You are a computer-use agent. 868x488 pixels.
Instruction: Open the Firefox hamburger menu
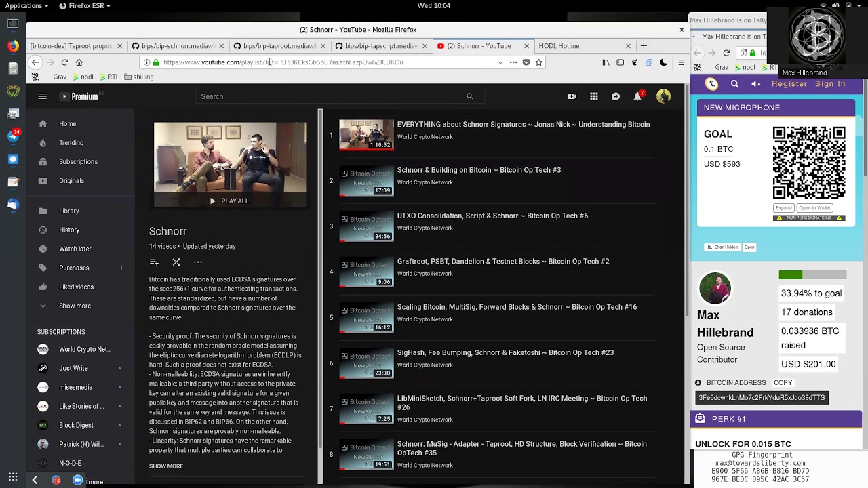(680, 62)
